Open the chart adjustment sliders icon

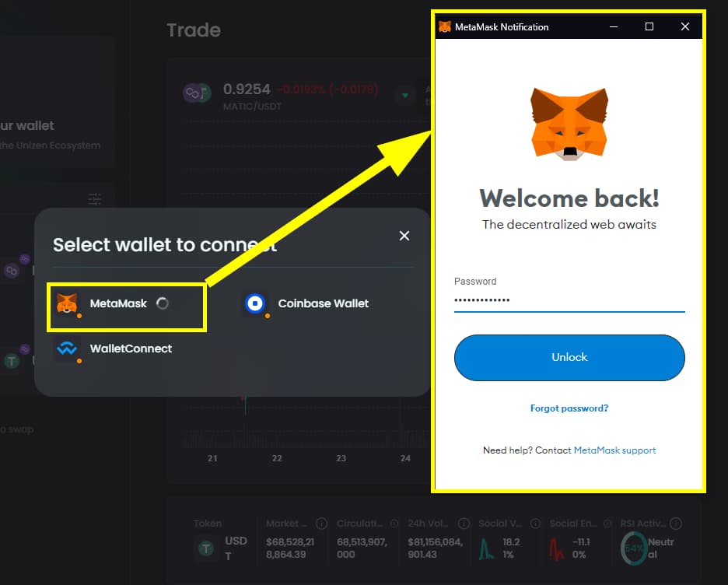[x=95, y=200]
